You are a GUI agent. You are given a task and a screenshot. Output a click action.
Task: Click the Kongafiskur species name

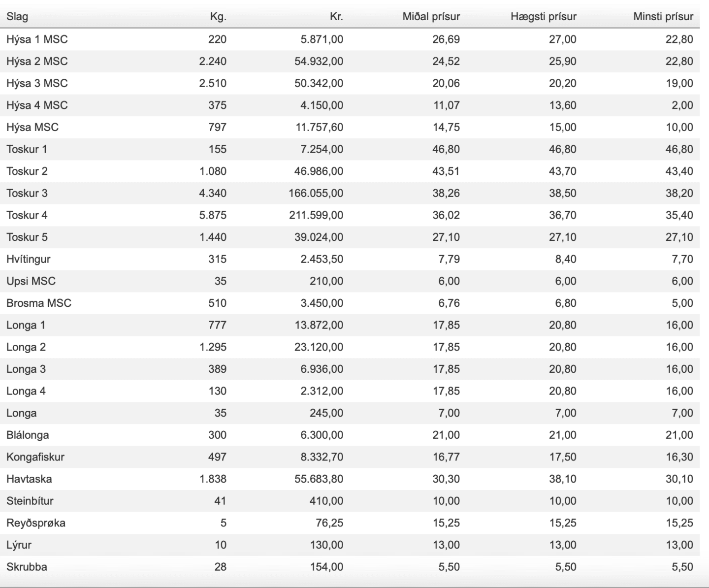[x=35, y=457]
